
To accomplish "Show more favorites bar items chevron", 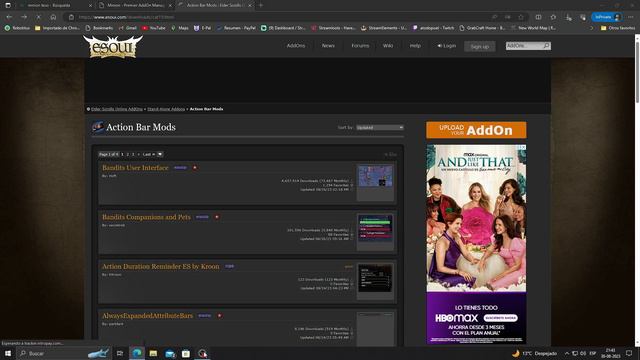I will pos(591,28).
